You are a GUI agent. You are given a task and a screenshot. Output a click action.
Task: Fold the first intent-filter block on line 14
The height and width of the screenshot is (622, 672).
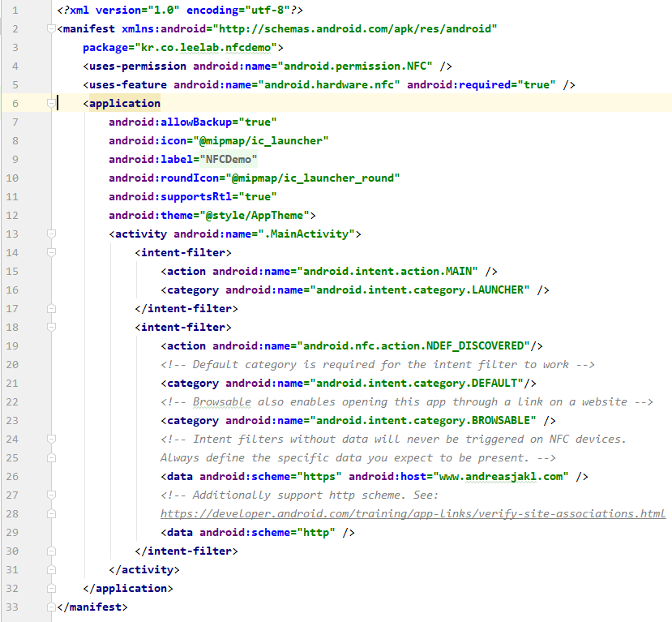(51, 253)
